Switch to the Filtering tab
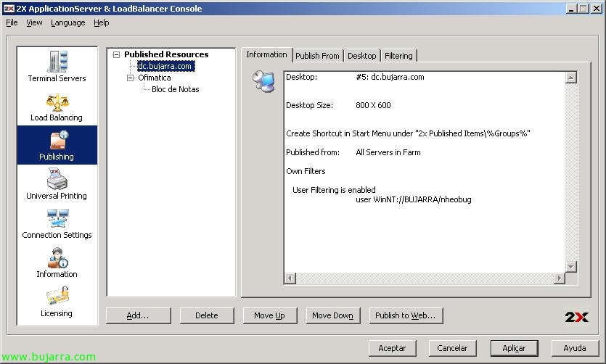Image resolution: width=606 pixels, height=364 pixels. pyautogui.click(x=398, y=56)
